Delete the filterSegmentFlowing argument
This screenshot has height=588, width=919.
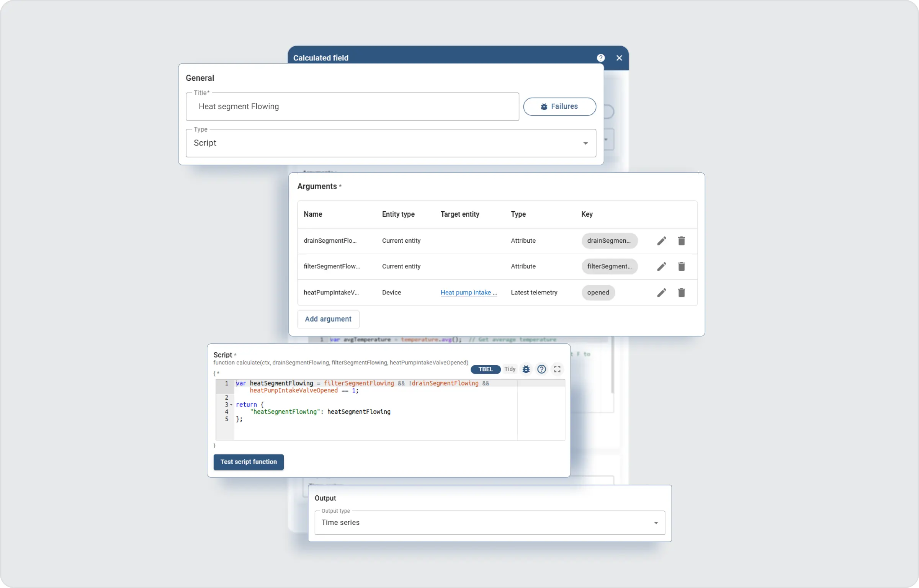click(681, 266)
